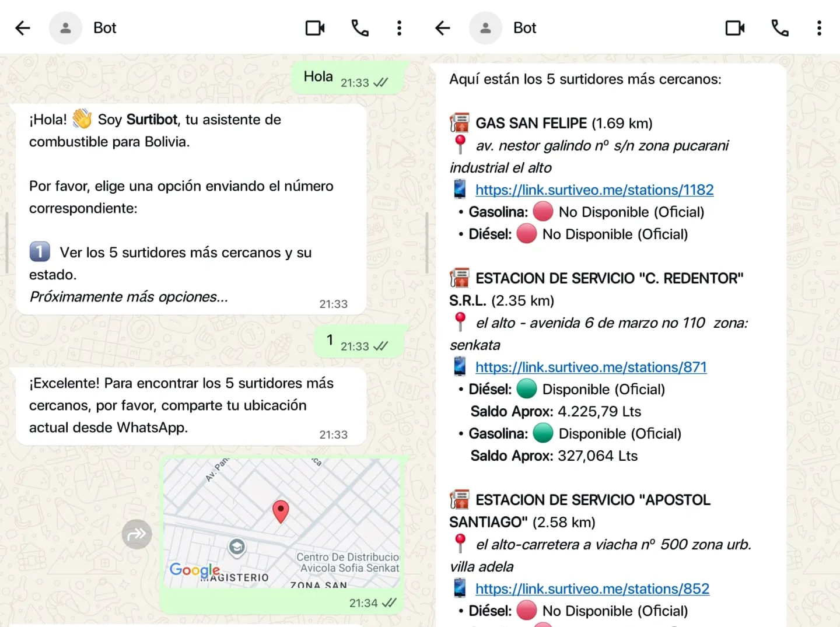Screen dimensions: 840x627
Task: Tap the Google logo on the map preview
Action: point(194,570)
